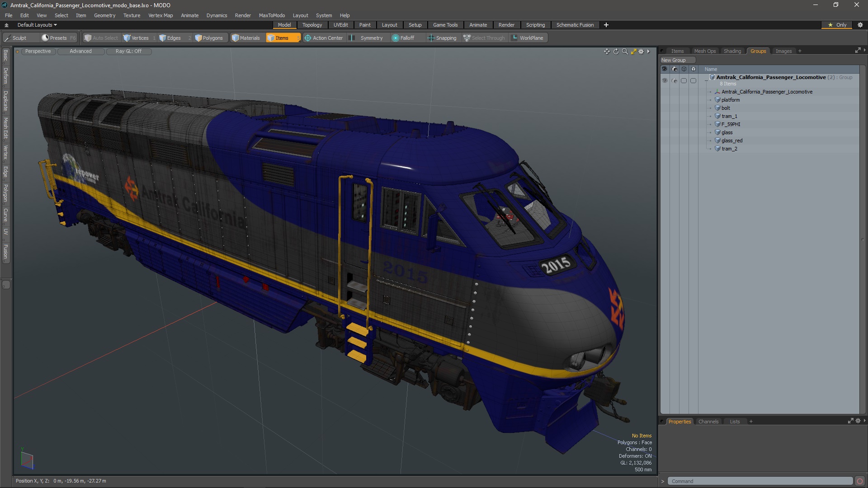Screen dimensions: 868x488
Task: Open the Mesh Ops tab
Action: click(x=705, y=51)
